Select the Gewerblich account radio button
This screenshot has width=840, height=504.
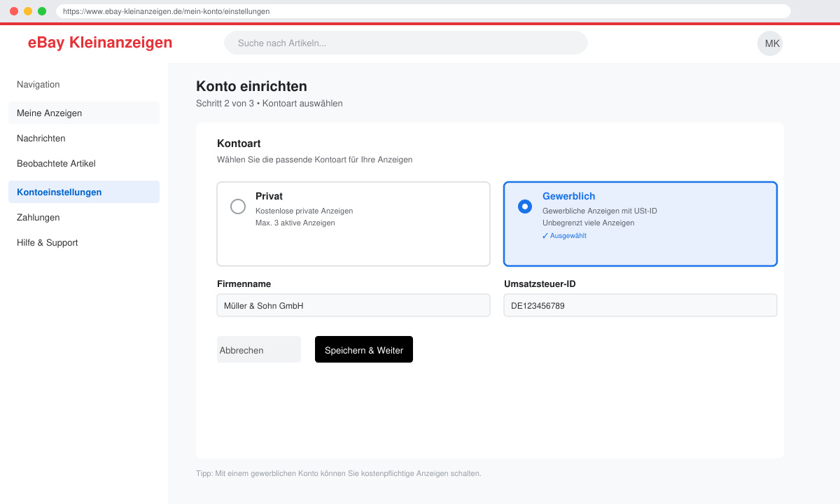525,206
